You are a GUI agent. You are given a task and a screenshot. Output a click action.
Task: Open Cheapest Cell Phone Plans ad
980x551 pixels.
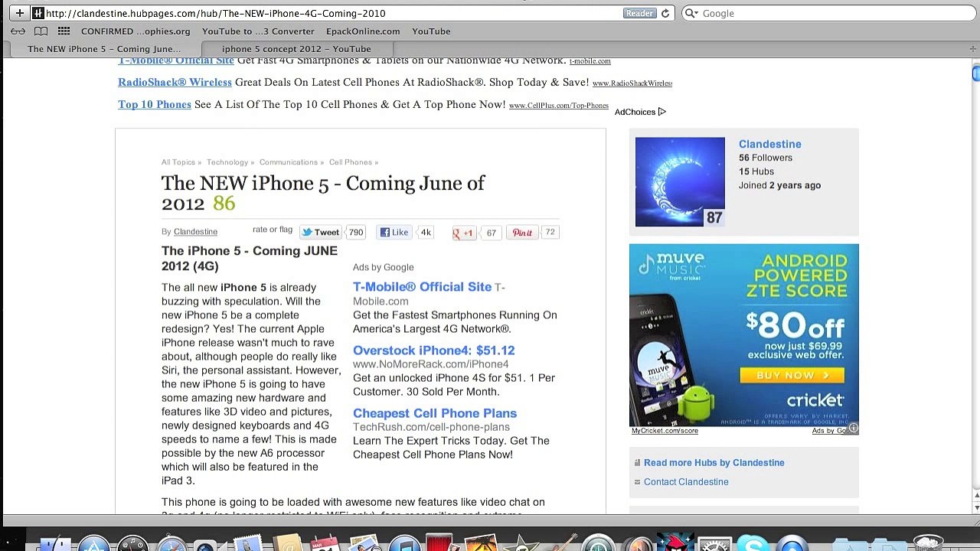[435, 413]
